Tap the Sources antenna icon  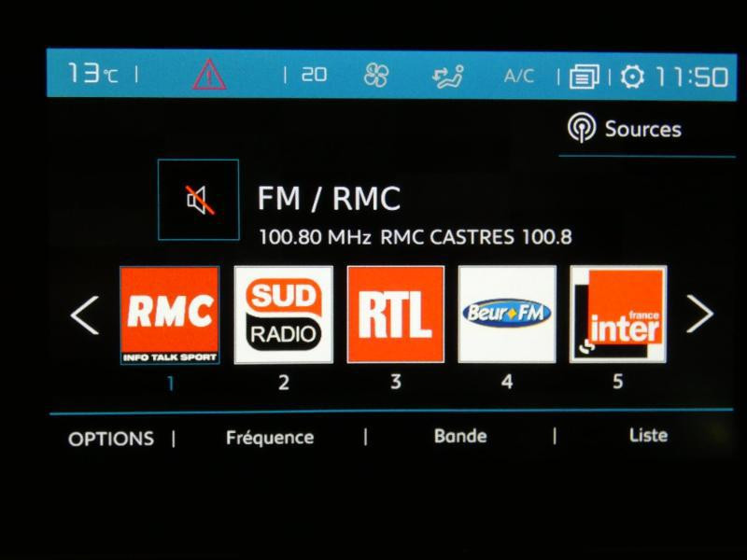(581, 128)
